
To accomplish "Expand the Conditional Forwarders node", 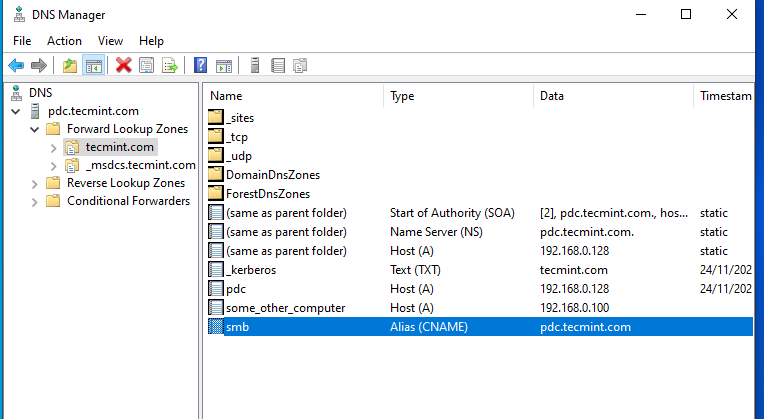I will [x=35, y=201].
